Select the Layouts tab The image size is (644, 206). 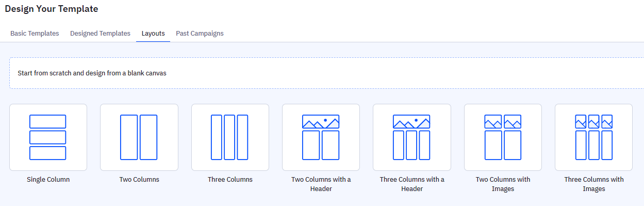tap(153, 34)
